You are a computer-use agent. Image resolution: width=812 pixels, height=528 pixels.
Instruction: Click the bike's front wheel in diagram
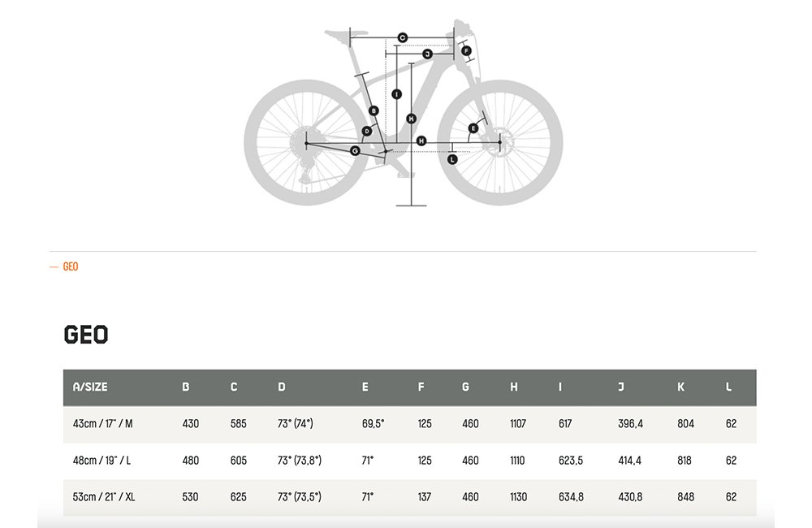(x=499, y=142)
